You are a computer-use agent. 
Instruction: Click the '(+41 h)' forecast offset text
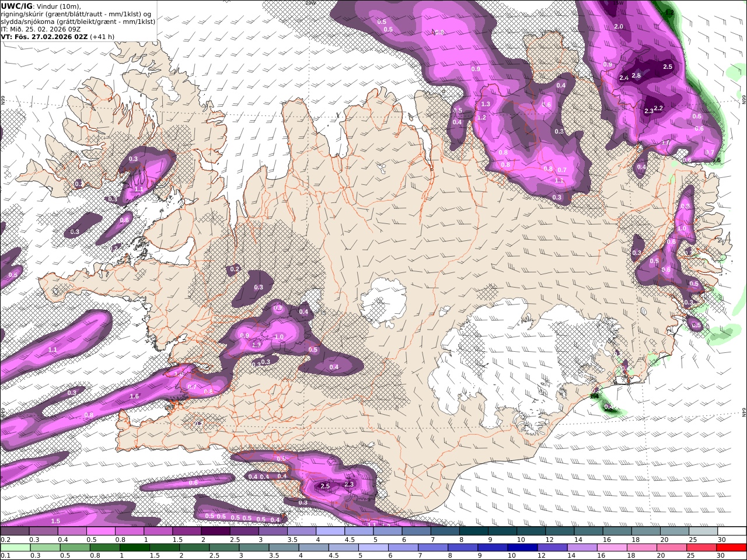102,36
